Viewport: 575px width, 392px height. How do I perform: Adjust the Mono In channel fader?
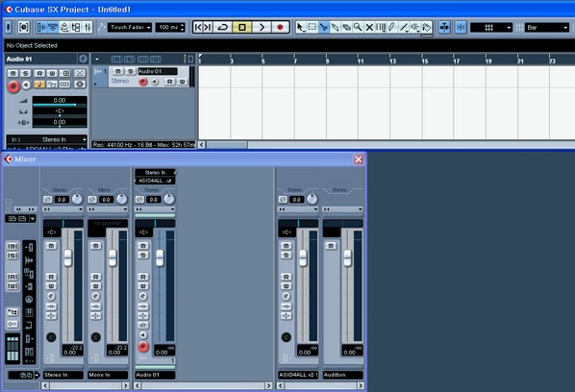tap(112, 258)
